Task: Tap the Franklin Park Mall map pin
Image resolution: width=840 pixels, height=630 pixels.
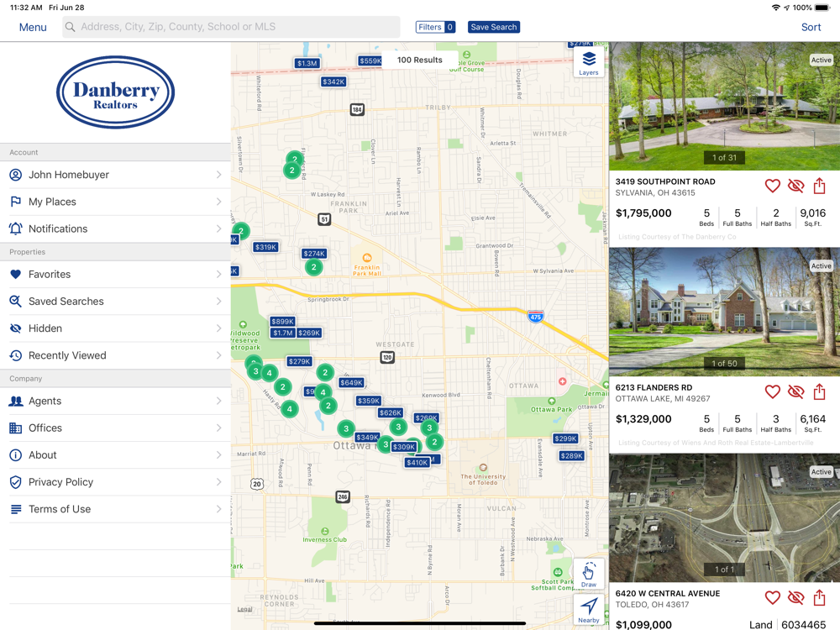Action: tap(366, 258)
